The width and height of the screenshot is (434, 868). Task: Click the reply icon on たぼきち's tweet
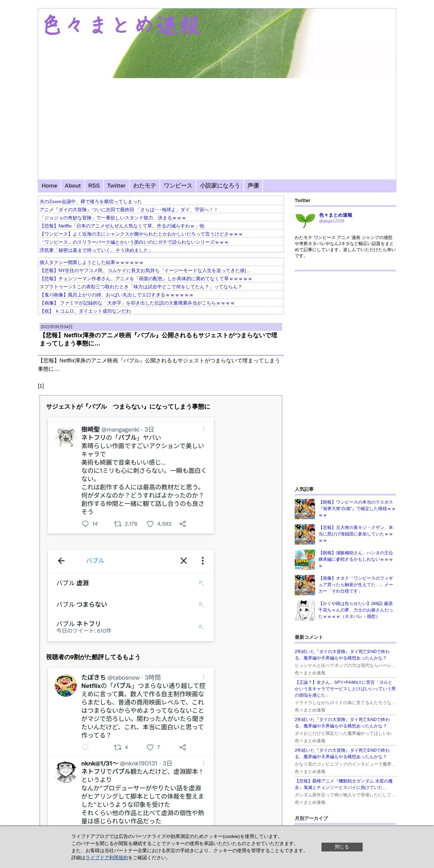[85, 747]
